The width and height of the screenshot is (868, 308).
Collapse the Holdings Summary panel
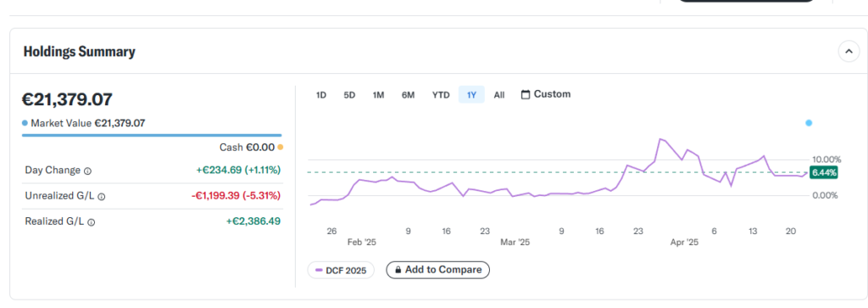point(849,52)
